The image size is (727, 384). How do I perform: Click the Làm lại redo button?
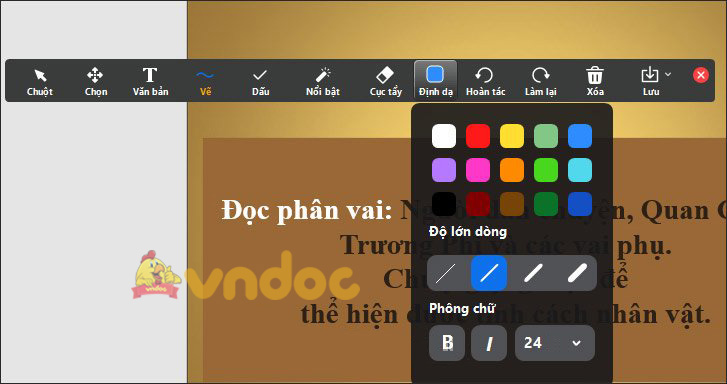pyautogui.click(x=540, y=81)
